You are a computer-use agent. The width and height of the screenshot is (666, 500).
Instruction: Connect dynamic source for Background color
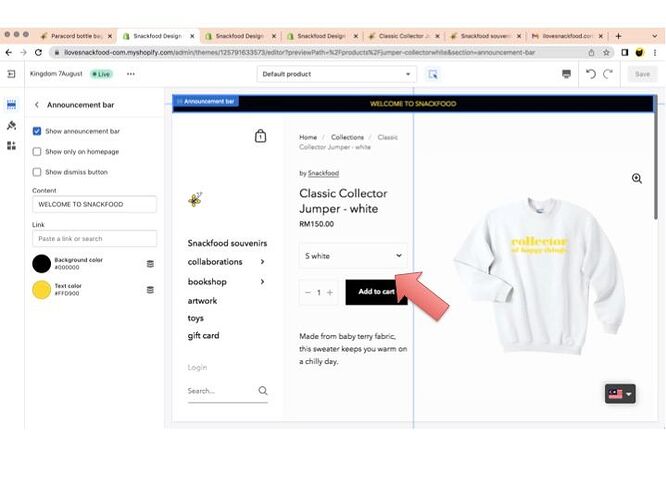click(x=150, y=264)
